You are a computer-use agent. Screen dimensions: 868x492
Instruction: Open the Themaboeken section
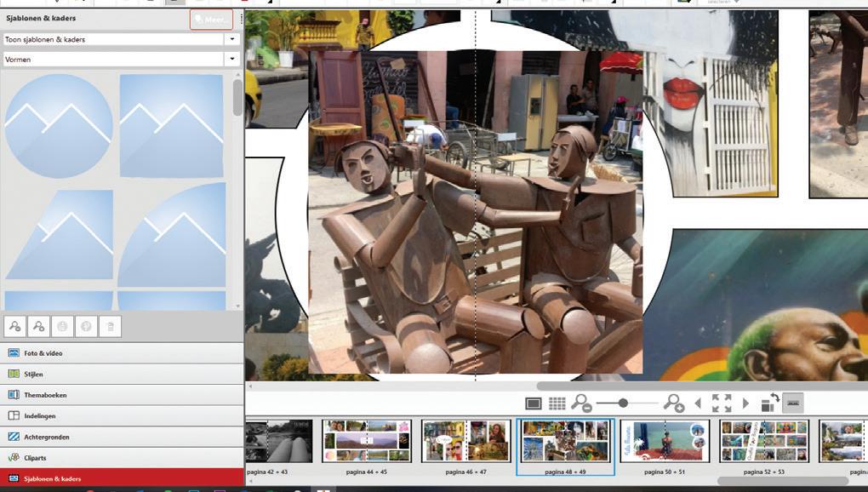(122, 395)
